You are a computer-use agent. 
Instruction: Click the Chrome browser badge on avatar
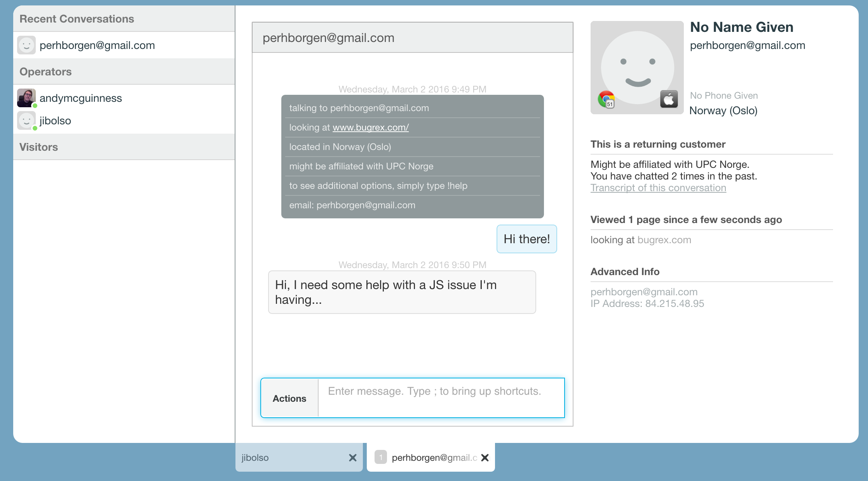pyautogui.click(x=606, y=99)
